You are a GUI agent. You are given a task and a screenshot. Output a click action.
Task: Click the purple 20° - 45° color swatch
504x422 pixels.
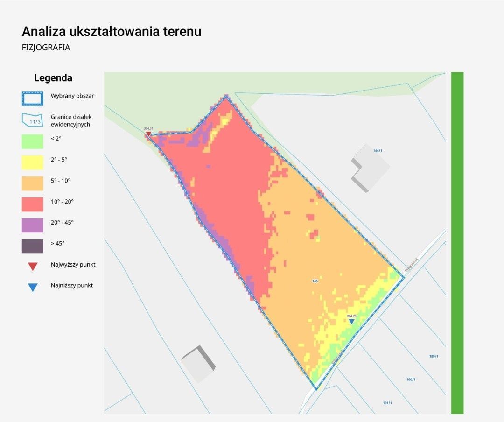pos(32,222)
